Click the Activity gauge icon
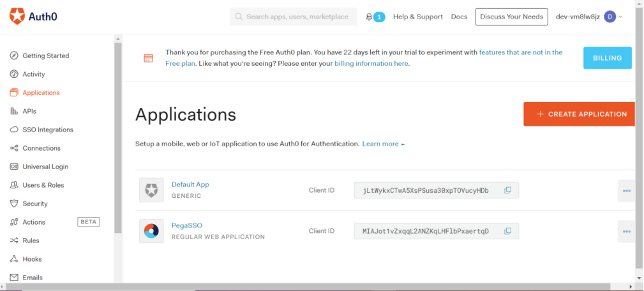The height and width of the screenshot is (291, 644). pyautogui.click(x=15, y=74)
